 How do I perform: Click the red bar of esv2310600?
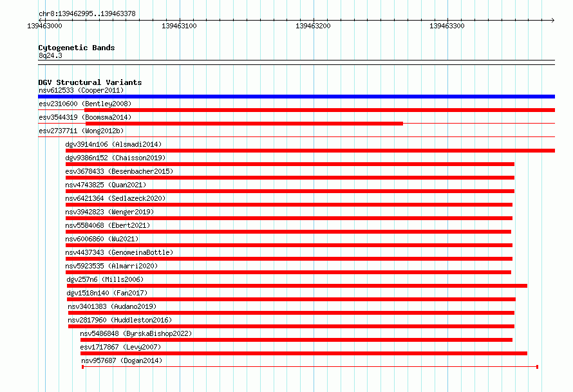pos(320,110)
